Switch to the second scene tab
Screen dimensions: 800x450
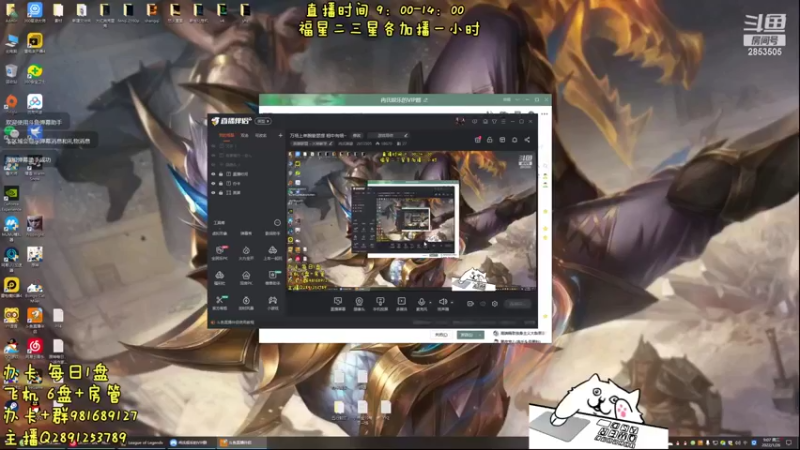(244, 135)
